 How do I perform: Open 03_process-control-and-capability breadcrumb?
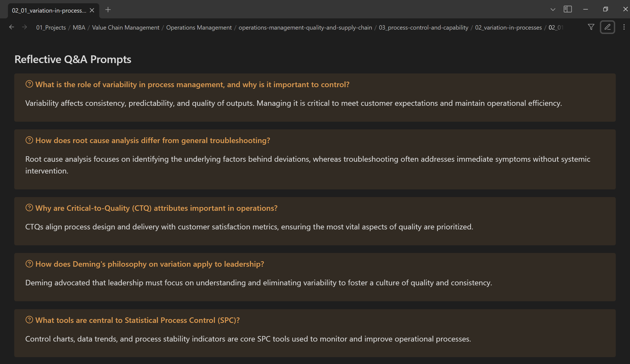pyautogui.click(x=423, y=27)
